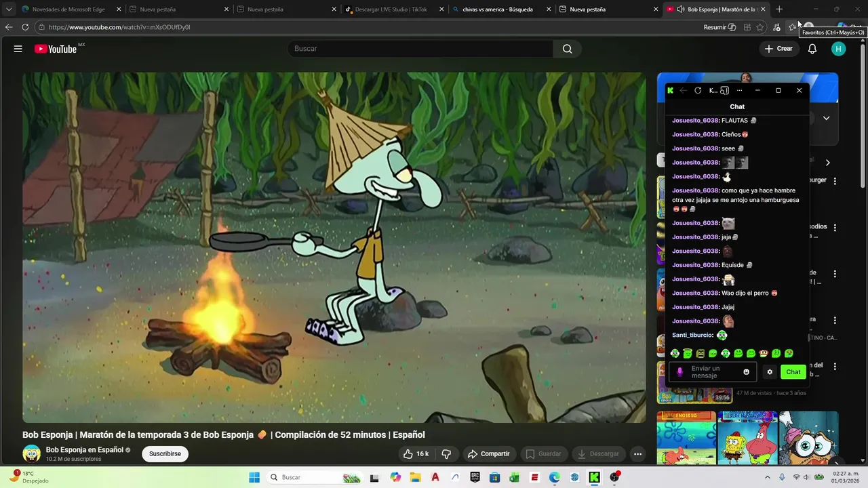Click the cast icon in Kick popup header
Screen dimensions: 868x488
[x=724, y=90]
